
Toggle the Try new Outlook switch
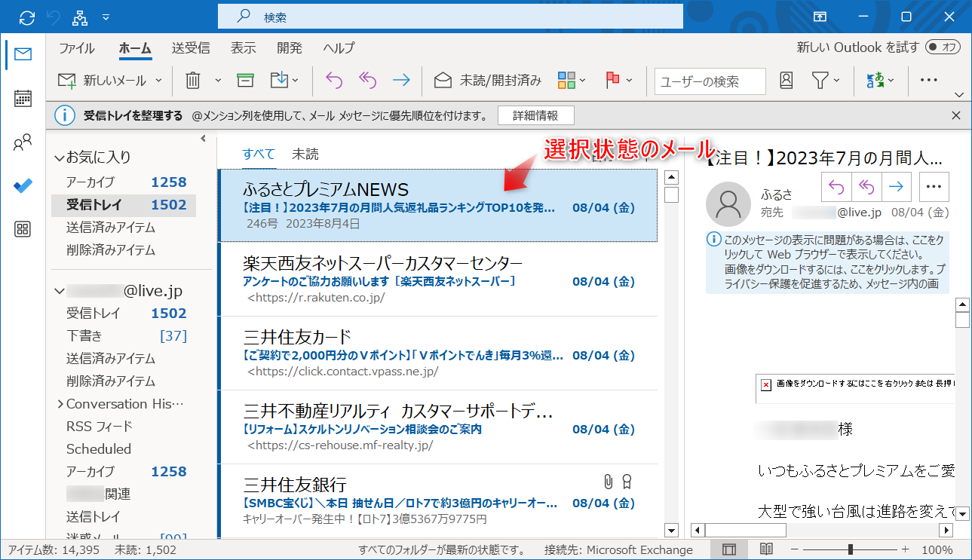click(943, 47)
